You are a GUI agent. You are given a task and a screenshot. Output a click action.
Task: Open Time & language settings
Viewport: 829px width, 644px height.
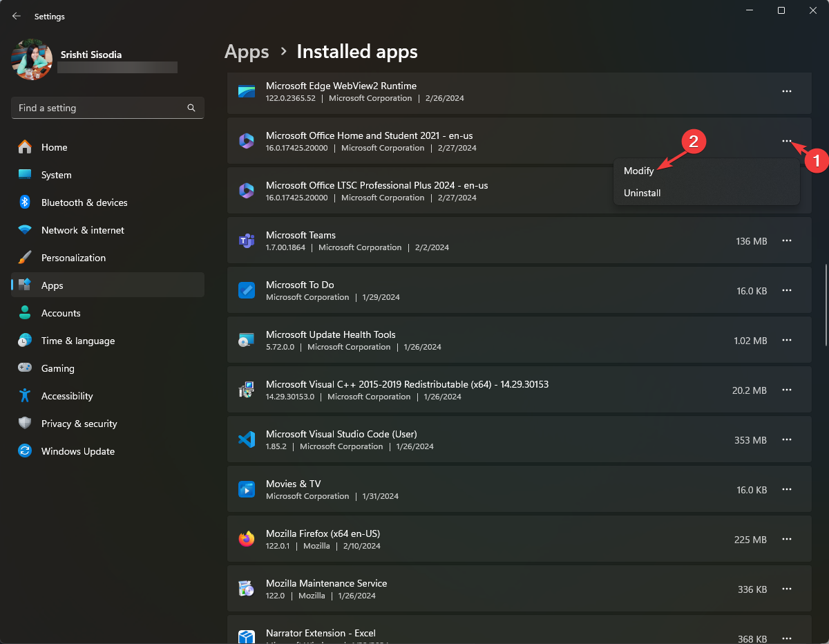coord(108,341)
